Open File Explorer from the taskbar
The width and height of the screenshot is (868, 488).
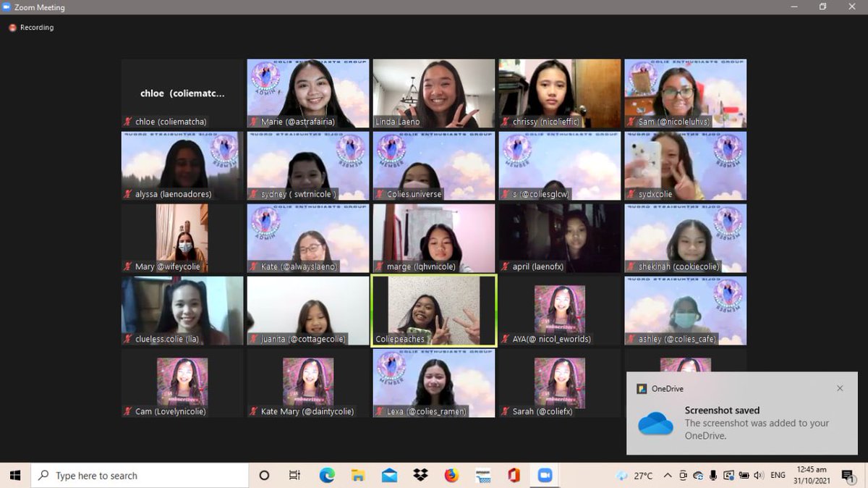[x=358, y=476]
